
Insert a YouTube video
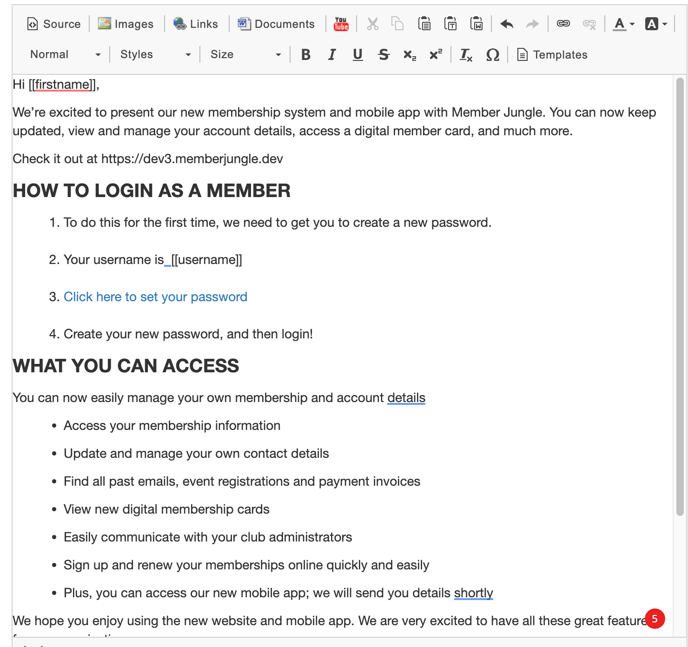341,24
